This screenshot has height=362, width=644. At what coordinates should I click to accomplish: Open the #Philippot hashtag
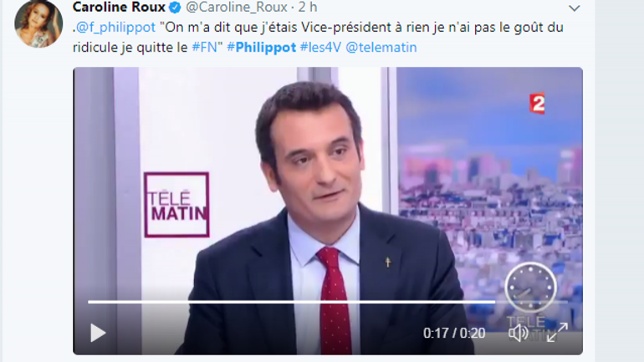261,47
